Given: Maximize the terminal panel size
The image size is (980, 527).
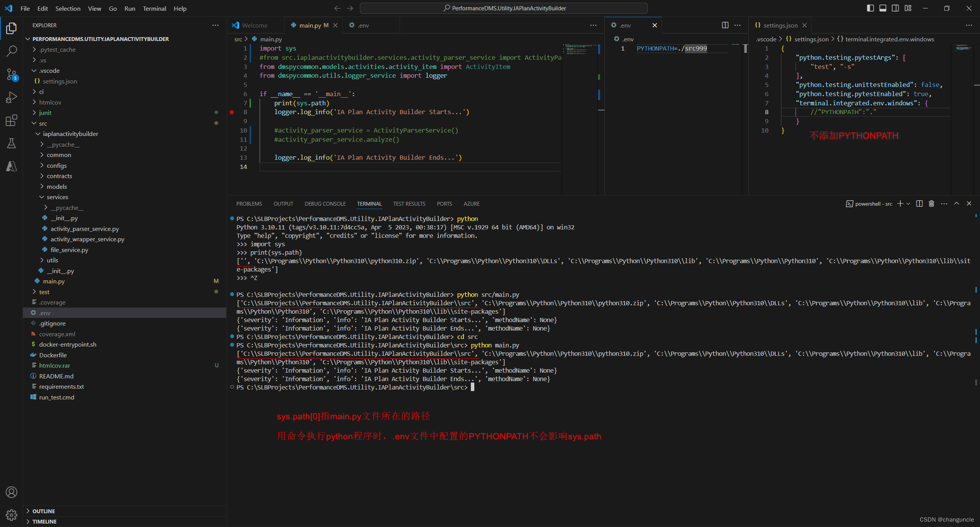Looking at the screenshot, I should tap(957, 204).
